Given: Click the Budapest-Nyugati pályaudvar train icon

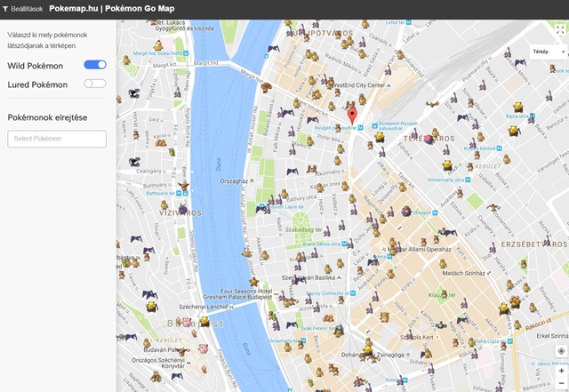Looking at the screenshot, I should [x=374, y=126].
